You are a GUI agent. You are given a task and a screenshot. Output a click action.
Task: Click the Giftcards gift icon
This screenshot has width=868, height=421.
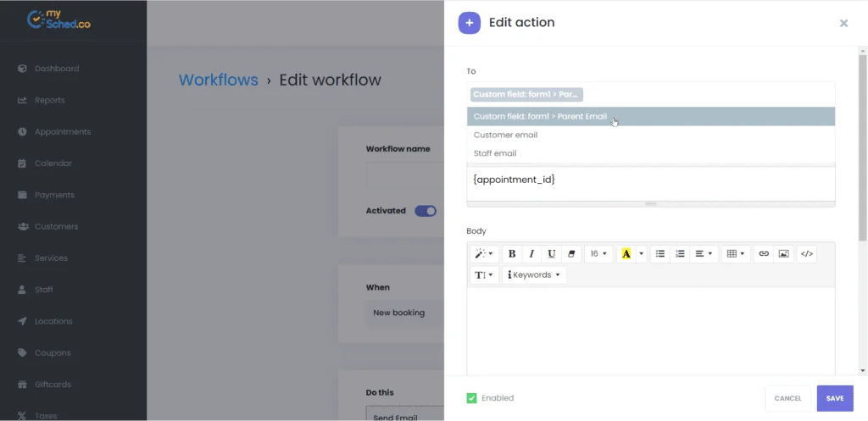pos(22,384)
